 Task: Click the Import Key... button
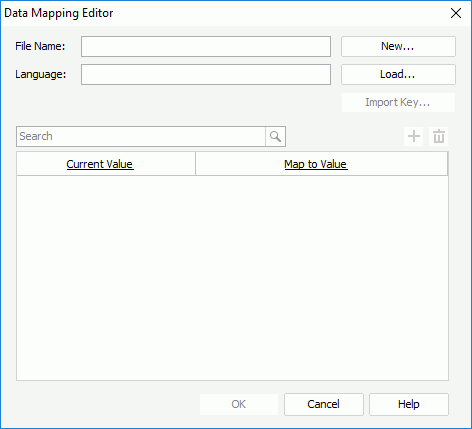tap(398, 102)
